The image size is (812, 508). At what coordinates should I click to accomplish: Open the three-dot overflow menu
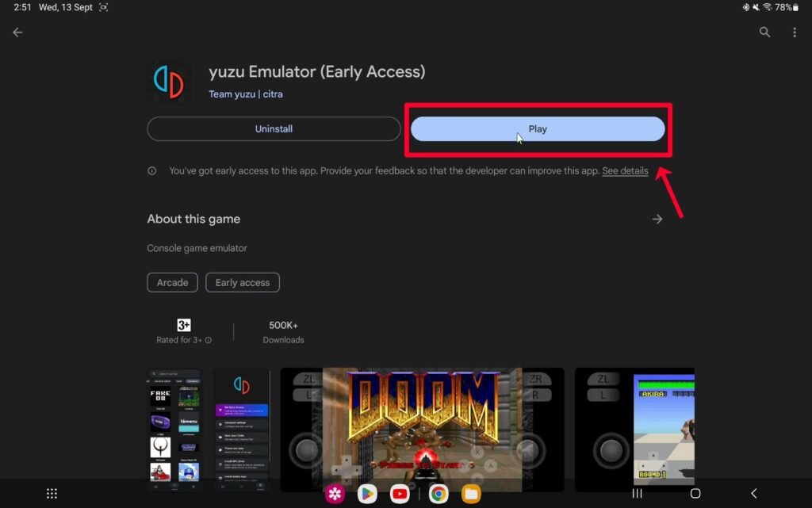(x=795, y=32)
